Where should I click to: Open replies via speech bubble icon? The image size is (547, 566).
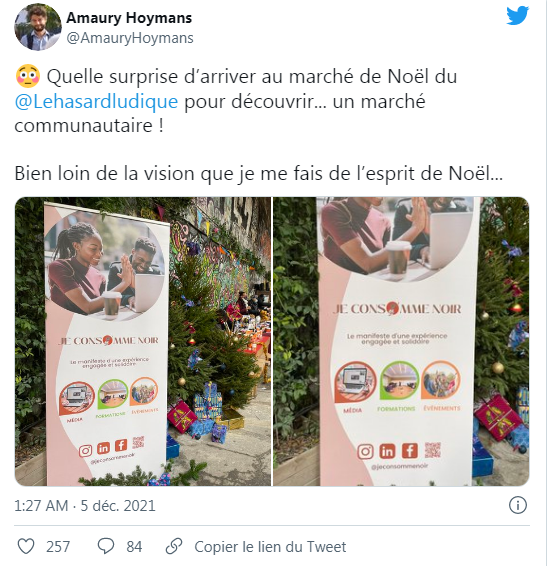[x=106, y=546]
